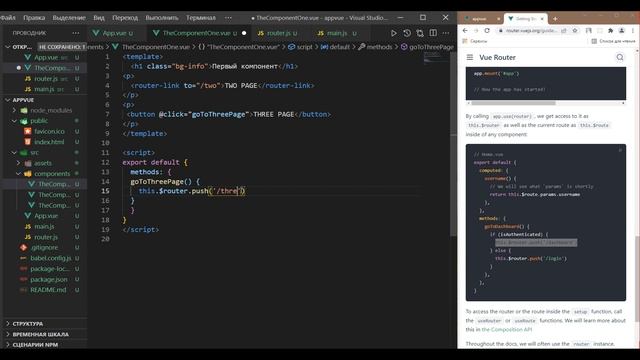Open the Вид menu
This screenshot has height=360, width=640.
(99, 18)
